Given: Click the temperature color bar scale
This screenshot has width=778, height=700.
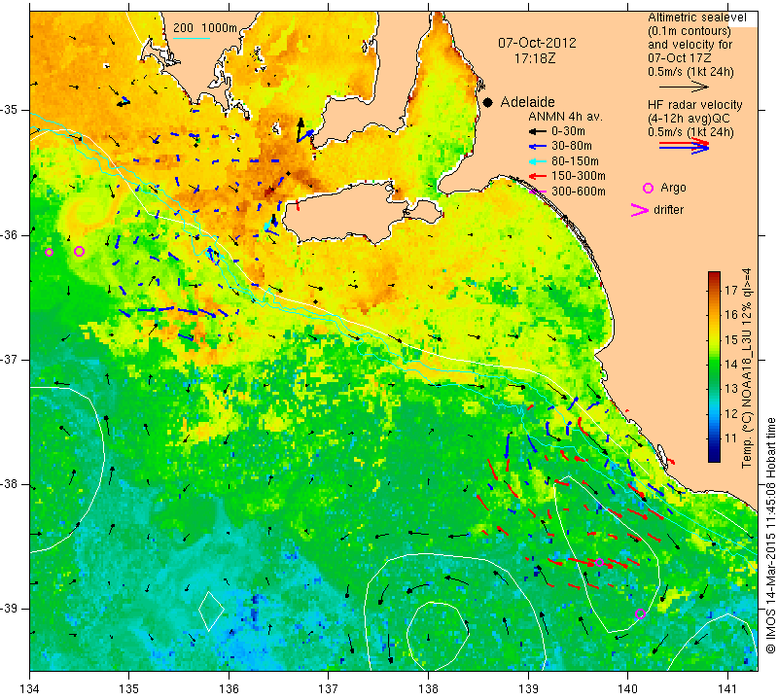Looking at the screenshot, I should (x=714, y=367).
